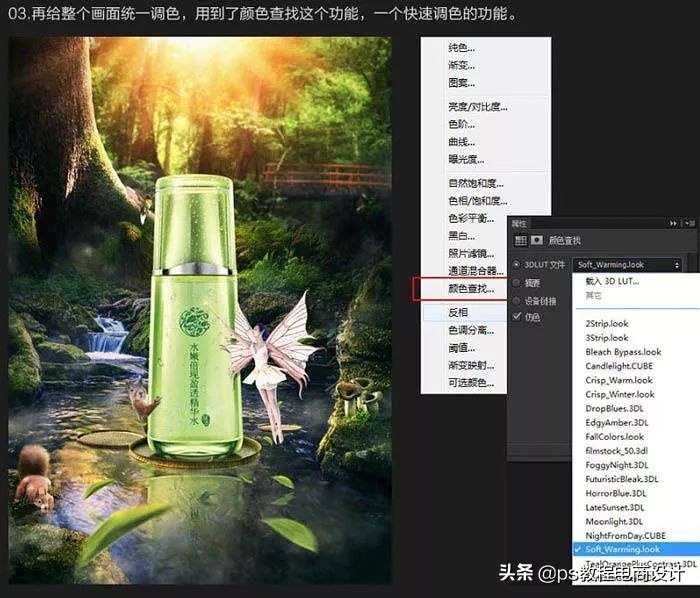This screenshot has width=700, height=598.
Task: Choose 曝光度... adjustment
Action: pos(466,159)
